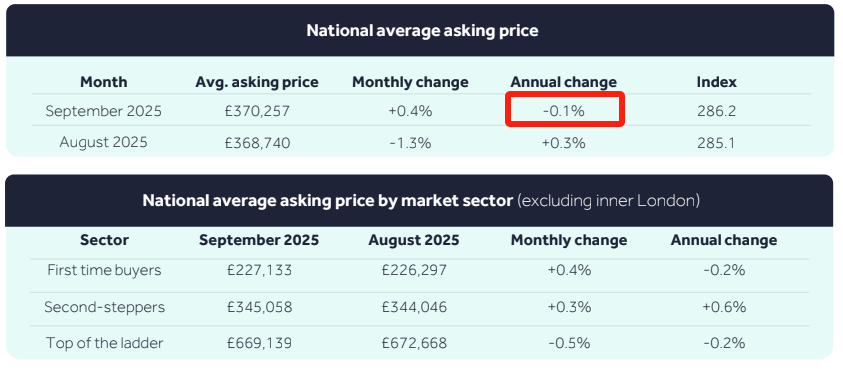Click the Monthly change header in top table

tap(410, 82)
